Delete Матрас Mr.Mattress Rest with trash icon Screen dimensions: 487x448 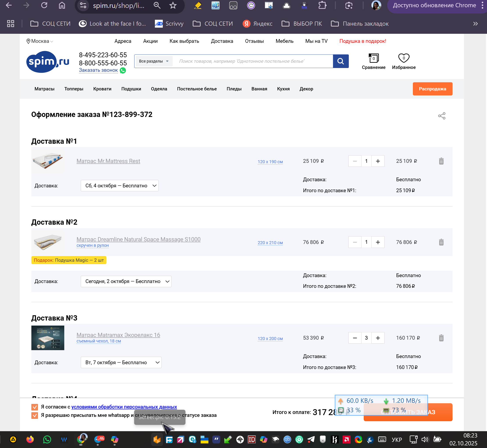[441, 161]
